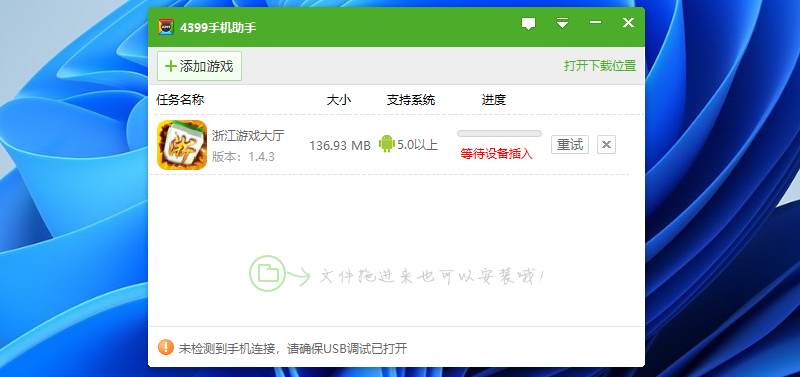The width and height of the screenshot is (800, 377).
Task: Open 打开下载位置 link
Action: tap(600, 66)
